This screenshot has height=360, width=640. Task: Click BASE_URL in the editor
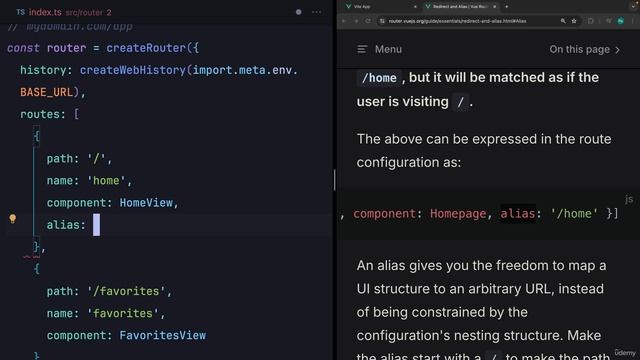(47, 92)
